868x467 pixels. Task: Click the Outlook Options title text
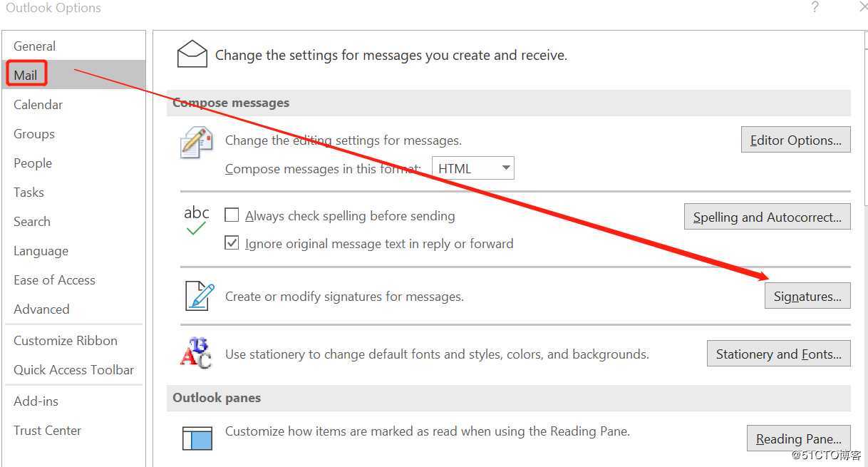tap(53, 8)
